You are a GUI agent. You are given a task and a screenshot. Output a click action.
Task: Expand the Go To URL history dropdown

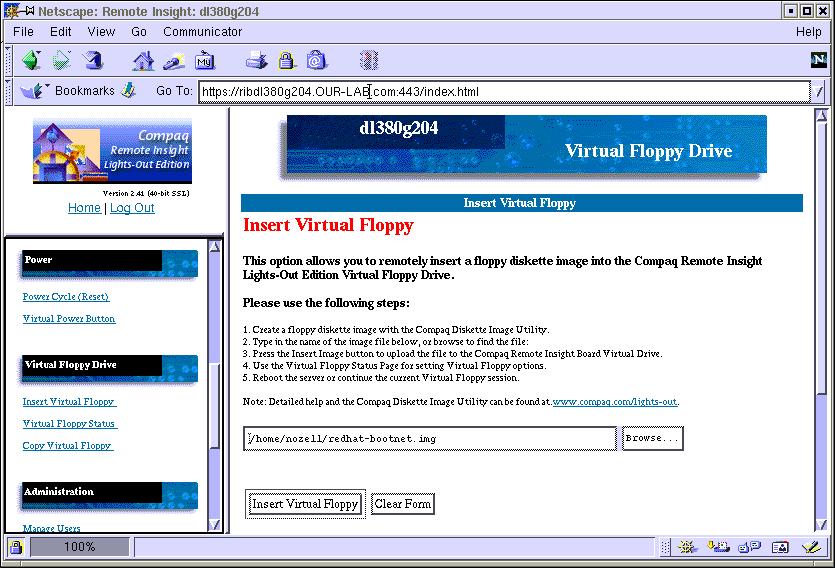820,92
